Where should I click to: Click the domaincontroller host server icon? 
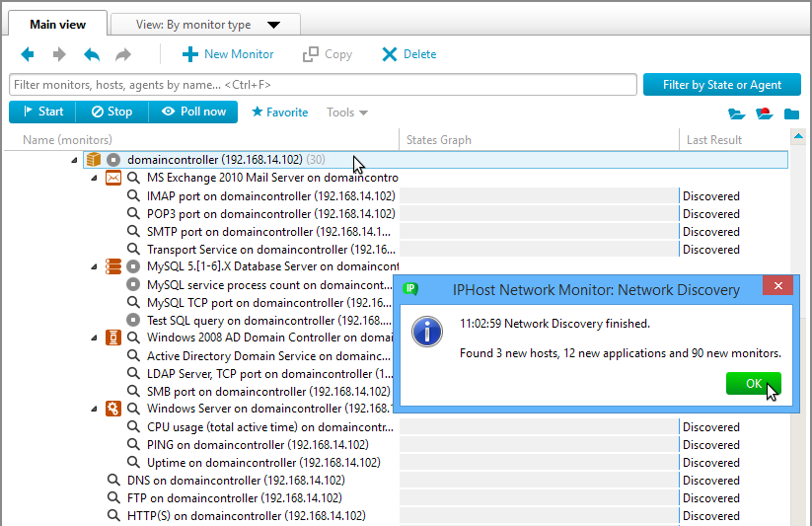[94, 160]
